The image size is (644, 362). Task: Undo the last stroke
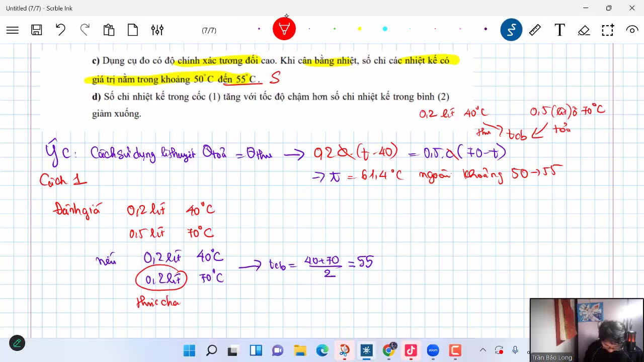[60, 30]
